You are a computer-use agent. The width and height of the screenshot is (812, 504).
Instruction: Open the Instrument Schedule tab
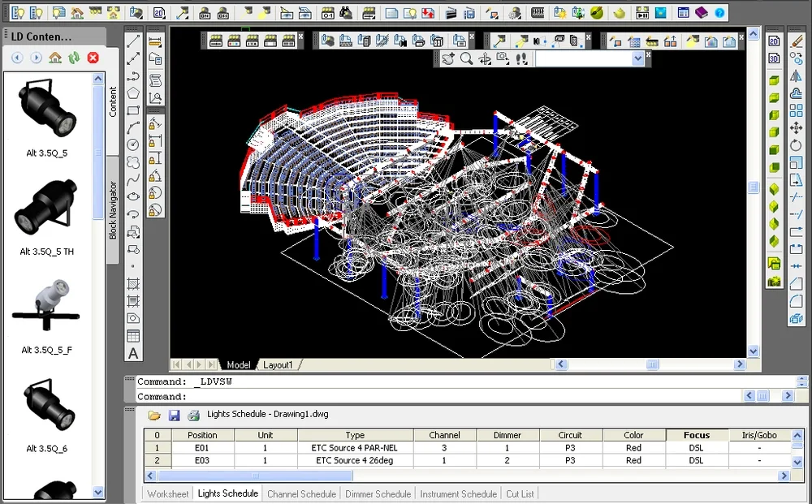[458, 493]
